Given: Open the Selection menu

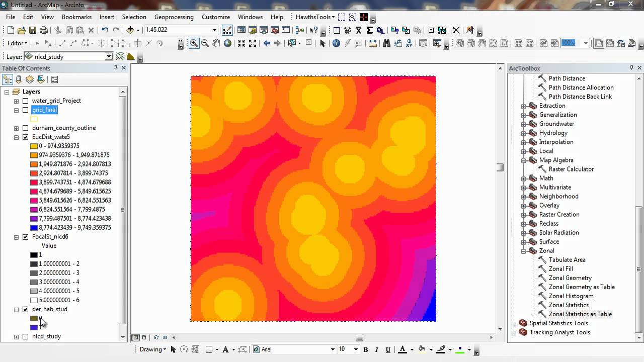Looking at the screenshot, I should click(134, 17).
